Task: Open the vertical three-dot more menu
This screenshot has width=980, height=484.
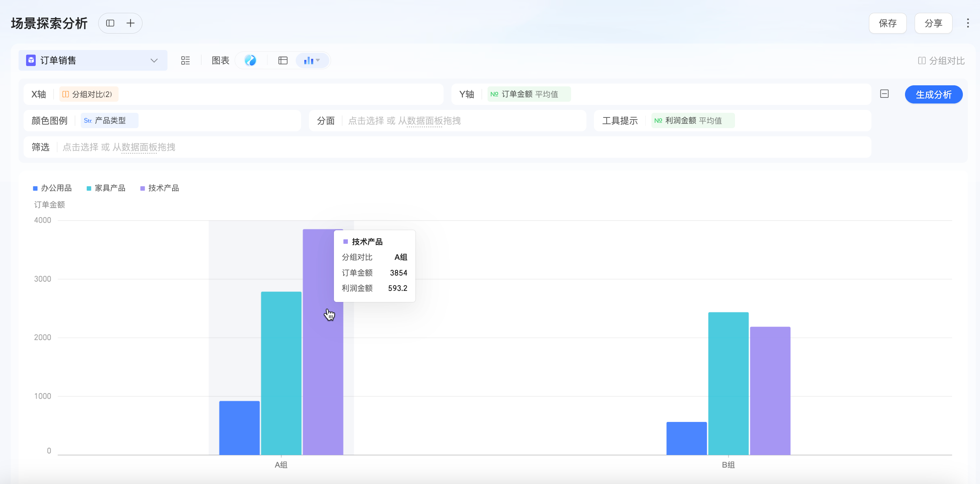Action: [x=967, y=23]
